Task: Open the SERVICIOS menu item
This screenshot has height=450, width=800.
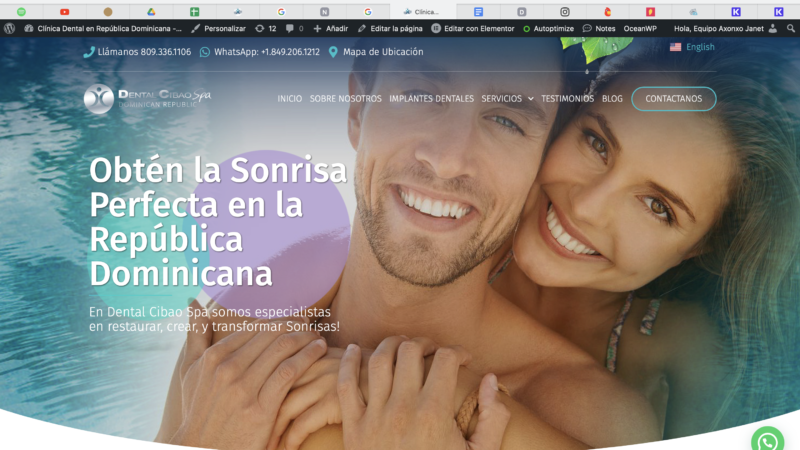Action: (502, 98)
